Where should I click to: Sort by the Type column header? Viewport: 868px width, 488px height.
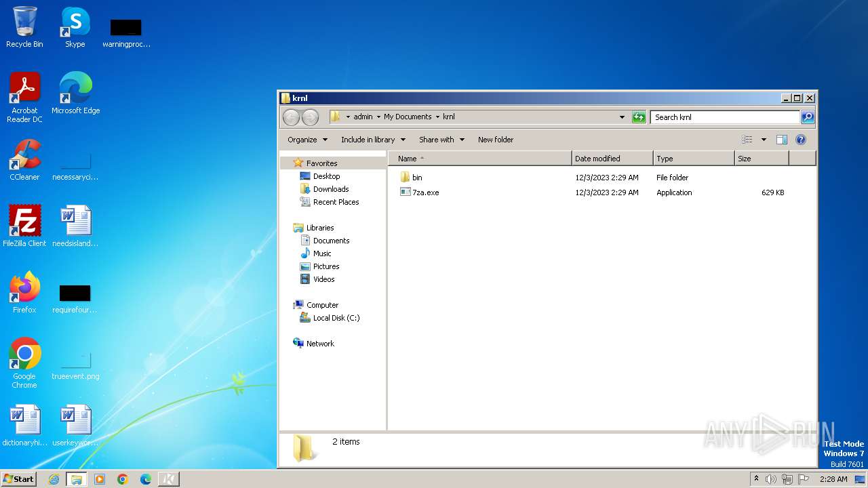pos(694,159)
